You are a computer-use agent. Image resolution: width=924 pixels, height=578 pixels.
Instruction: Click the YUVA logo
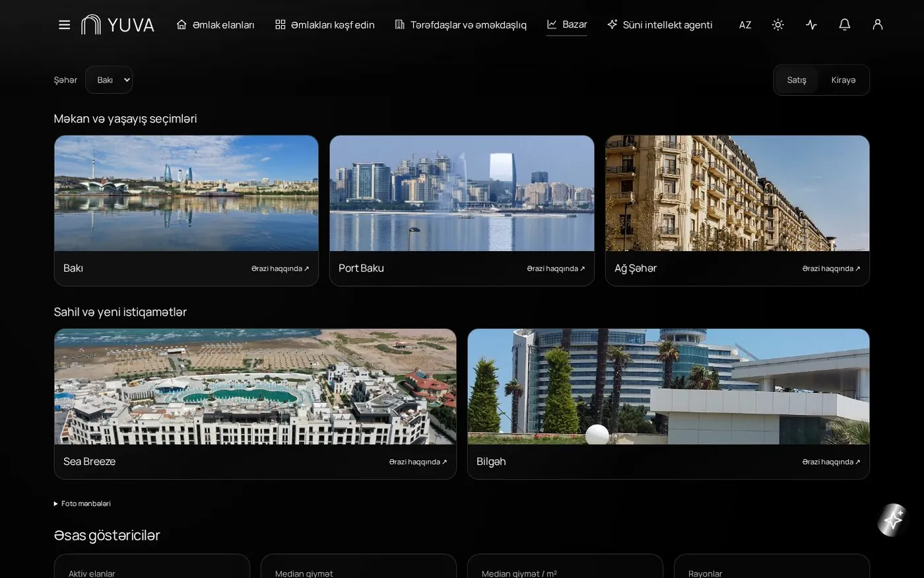(117, 25)
